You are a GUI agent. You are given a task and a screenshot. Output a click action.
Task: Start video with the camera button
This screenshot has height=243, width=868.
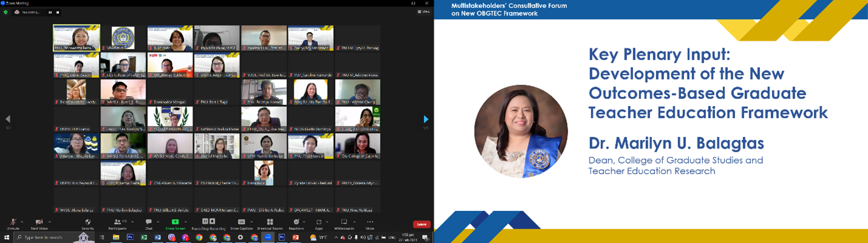click(39, 223)
